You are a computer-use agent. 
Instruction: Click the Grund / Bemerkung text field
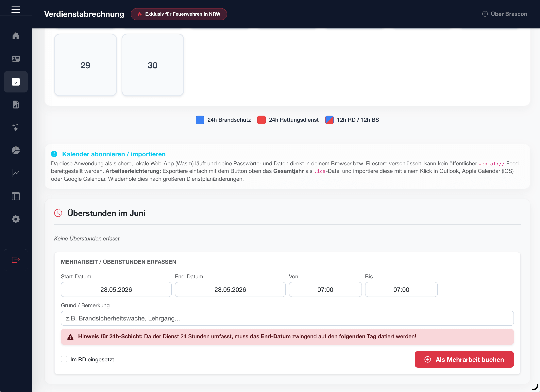[x=287, y=318]
